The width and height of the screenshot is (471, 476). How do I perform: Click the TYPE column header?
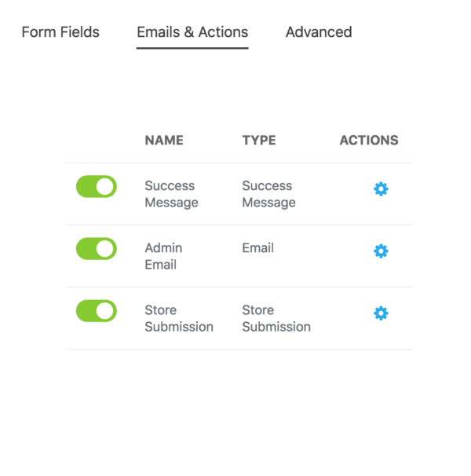pyautogui.click(x=259, y=141)
